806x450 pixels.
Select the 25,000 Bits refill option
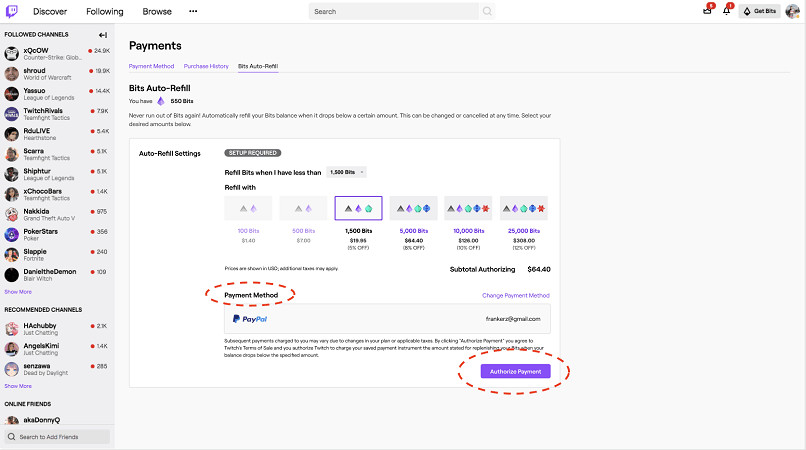(x=524, y=208)
